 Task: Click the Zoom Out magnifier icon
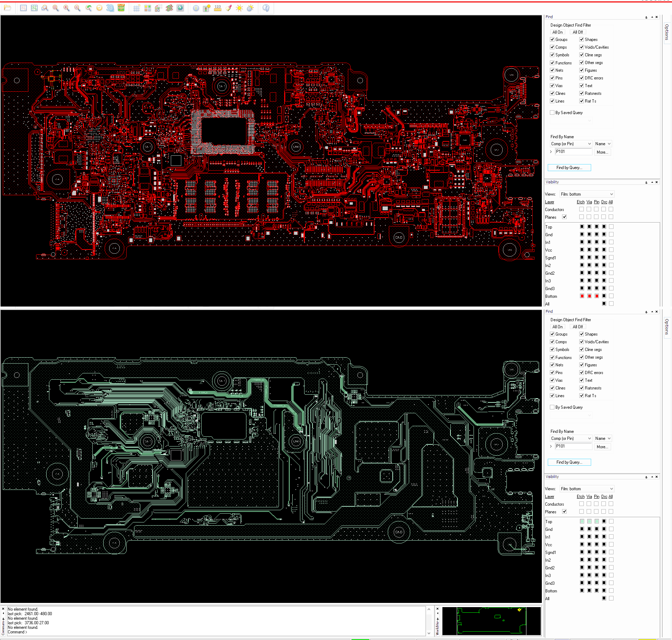click(77, 8)
